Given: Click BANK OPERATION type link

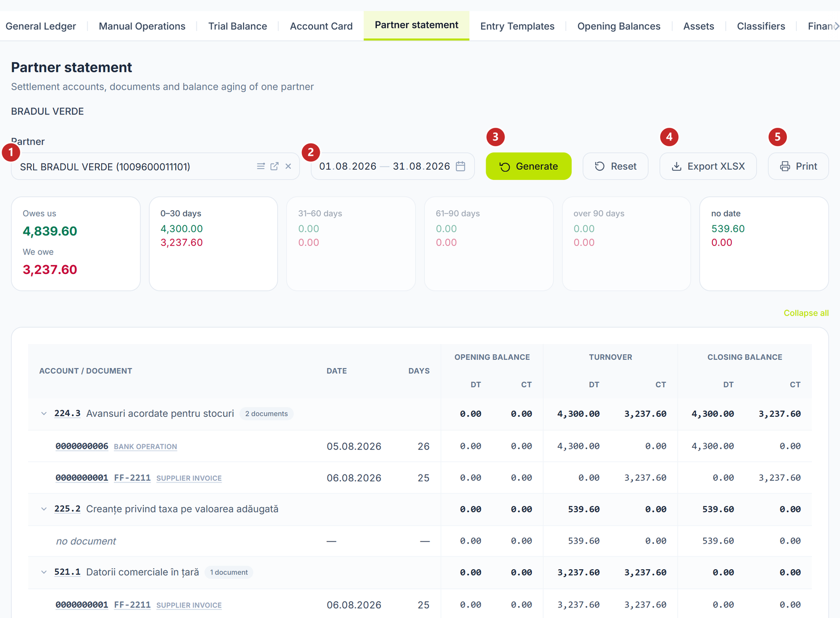Looking at the screenshot, I should pyautogui.click(x=146, y=447).
